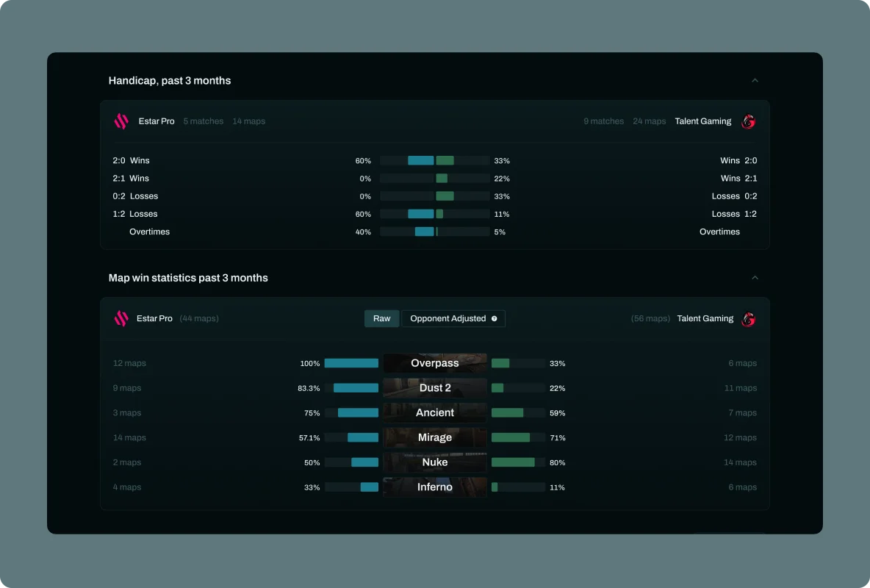Click 'Wins 2:1' label on right
The height and width of the screenshot is (588, 870).
(738, 178)
